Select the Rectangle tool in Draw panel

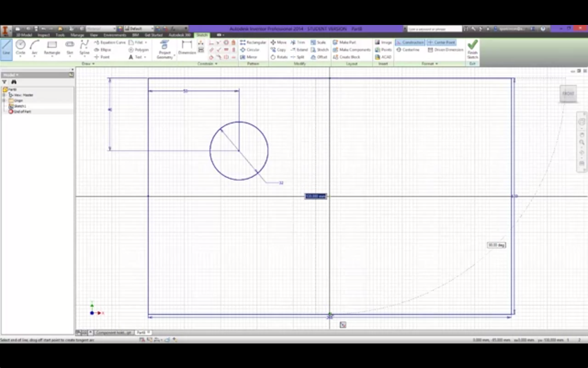(52, 48)
